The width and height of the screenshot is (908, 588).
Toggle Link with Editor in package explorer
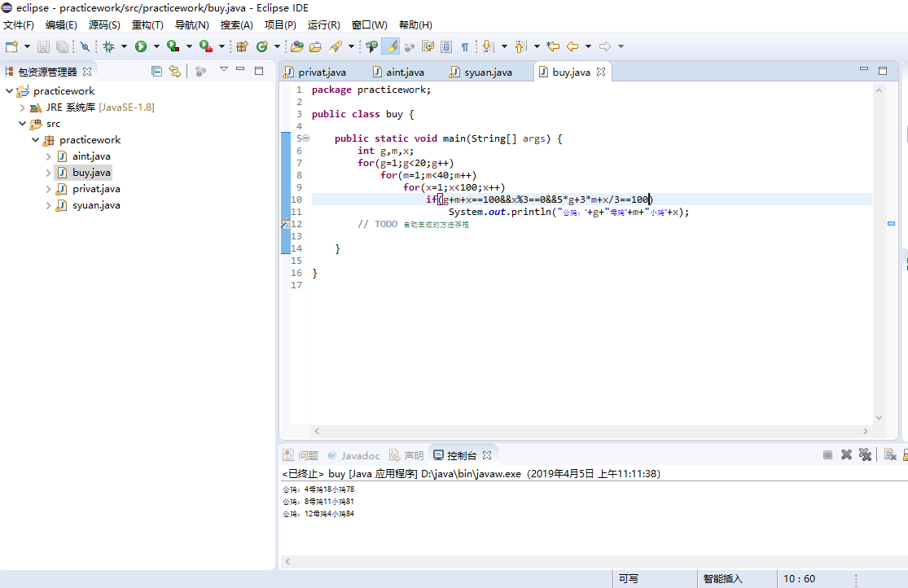174,72
